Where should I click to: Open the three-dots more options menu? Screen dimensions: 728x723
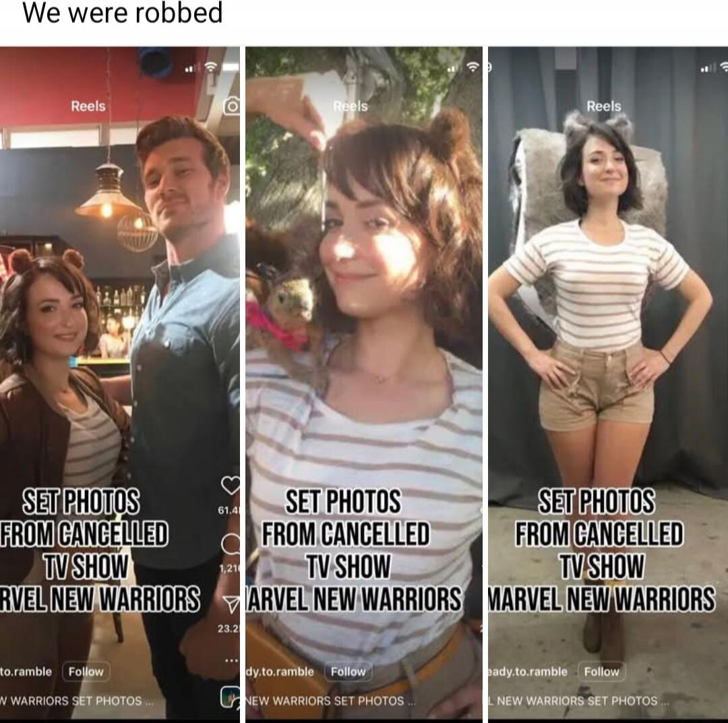click(x=232, y=660)
